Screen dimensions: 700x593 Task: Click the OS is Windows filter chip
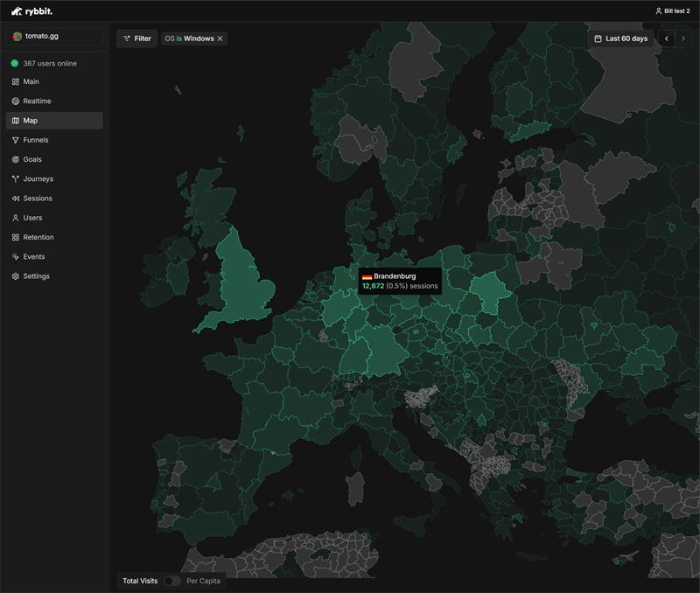tap(189, 38)
